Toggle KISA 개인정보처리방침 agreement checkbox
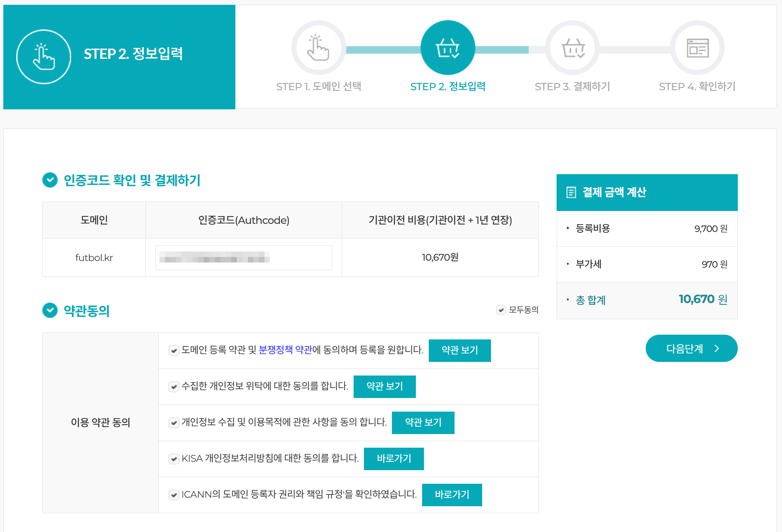782x532 pixels. click(174, 459)
